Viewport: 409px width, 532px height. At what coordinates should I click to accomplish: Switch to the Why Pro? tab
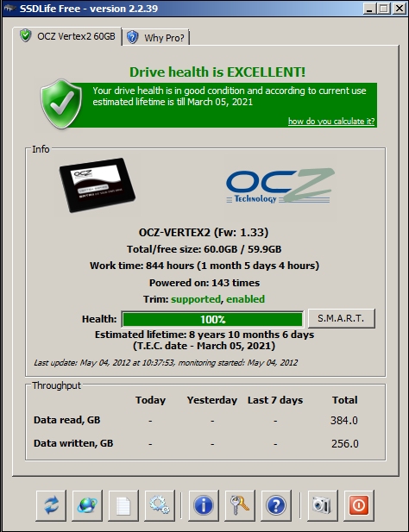[x=156, y=37]
